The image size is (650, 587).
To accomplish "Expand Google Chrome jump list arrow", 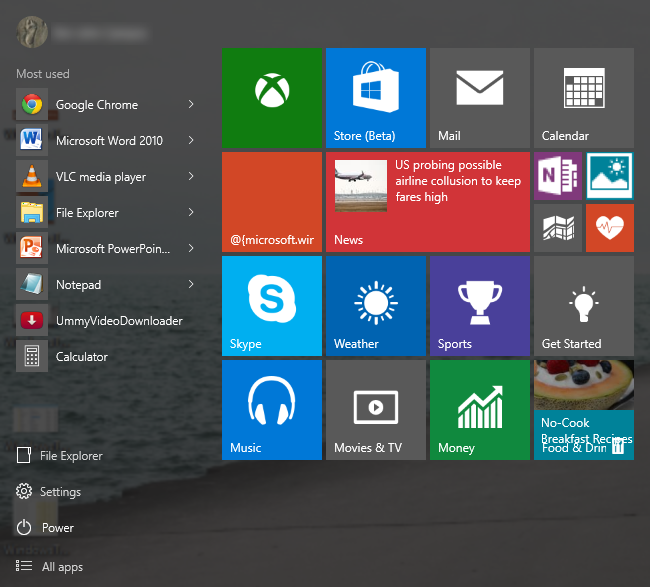I will pyautogui.click(x=191, y=104).
